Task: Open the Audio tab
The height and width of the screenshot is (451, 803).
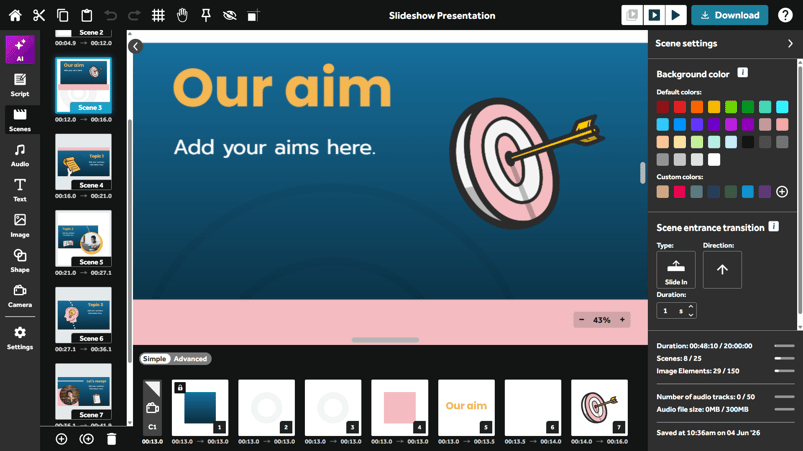Action: coord(20,155)
